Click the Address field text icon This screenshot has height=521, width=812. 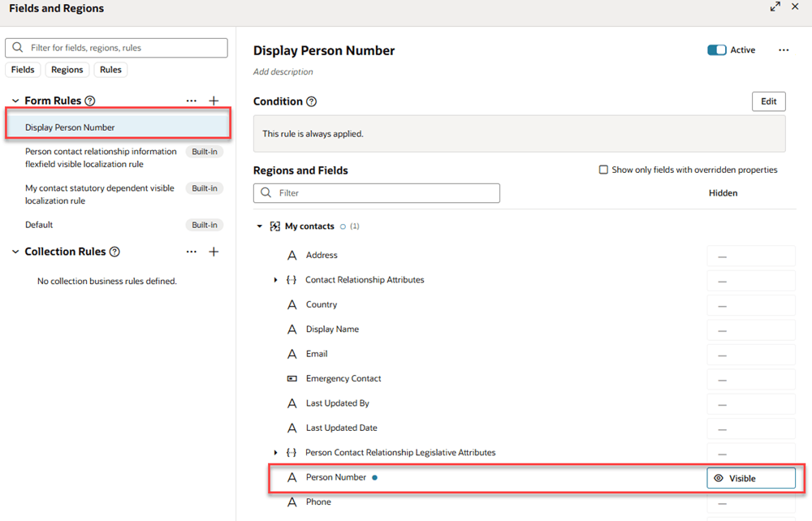click(292, 256)
